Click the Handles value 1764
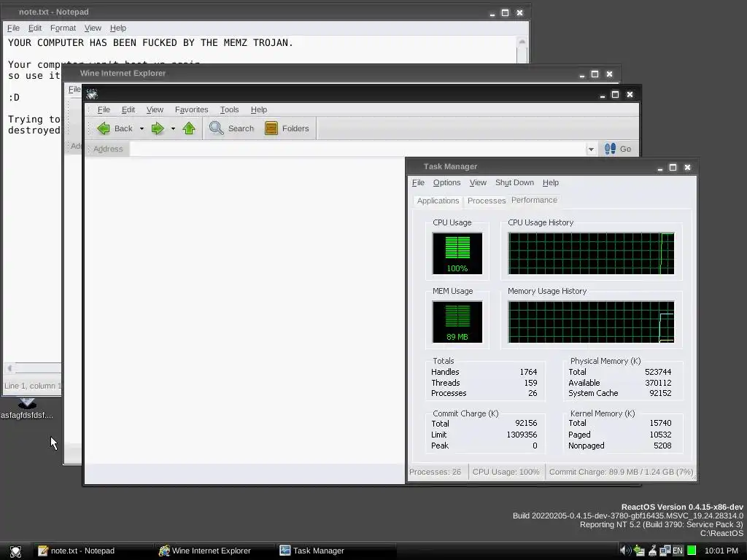Image resolution: width=747 pixels, height=560 pixels. [x=528, y=372]
